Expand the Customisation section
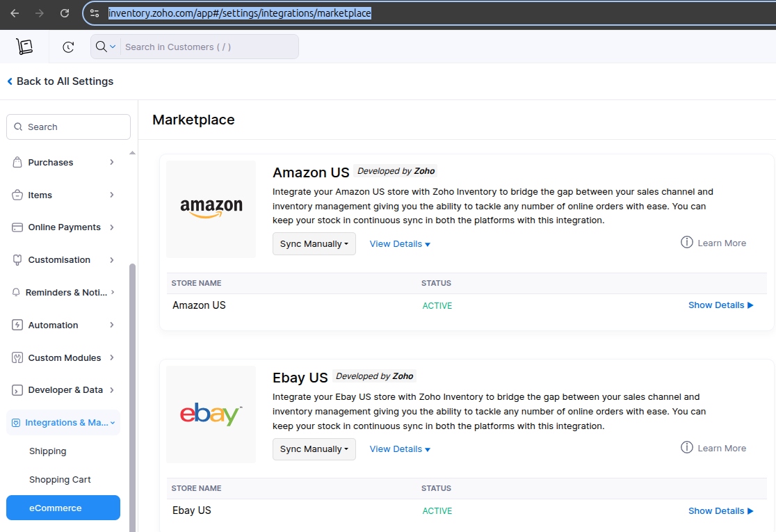This screenshot has height=532, width=776. click(x=112, y=260)
